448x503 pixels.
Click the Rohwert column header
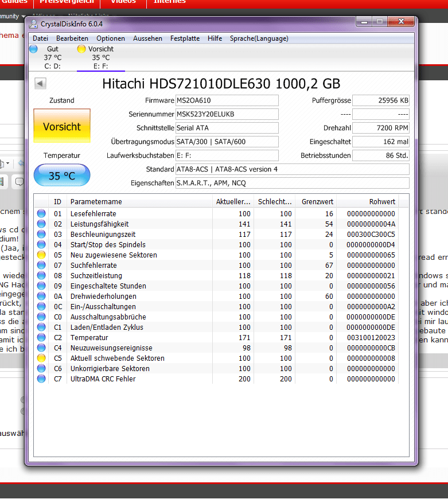pos(368,202)
